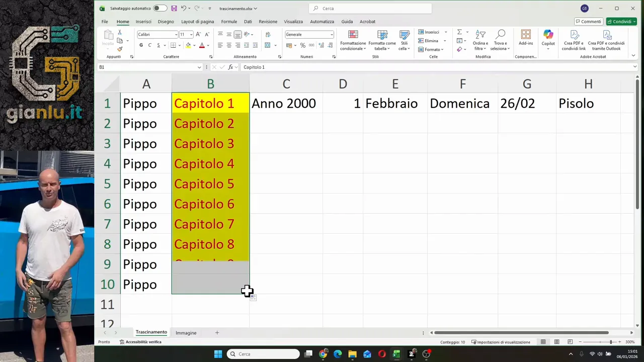Open the Calibri font name dropdown
The height and width of the screenshot is (362, 644).
176,35
